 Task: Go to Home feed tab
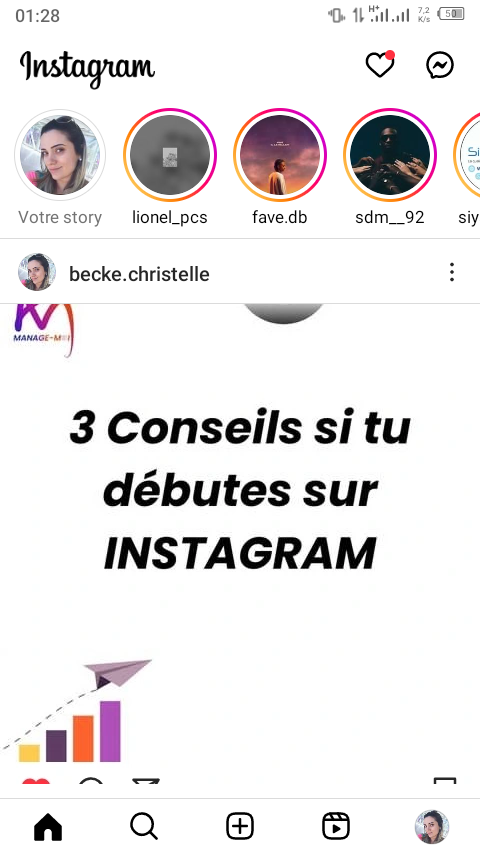coord(48,827)
